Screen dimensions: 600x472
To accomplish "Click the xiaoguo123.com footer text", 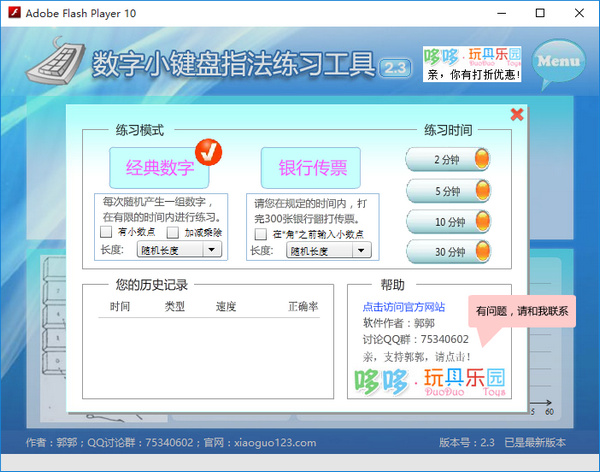I will (275, 443).
